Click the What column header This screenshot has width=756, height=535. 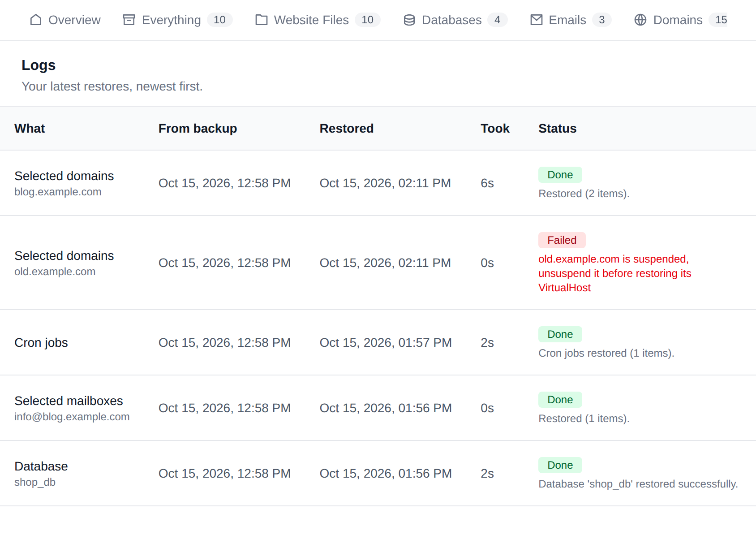[x=30, y=129]
